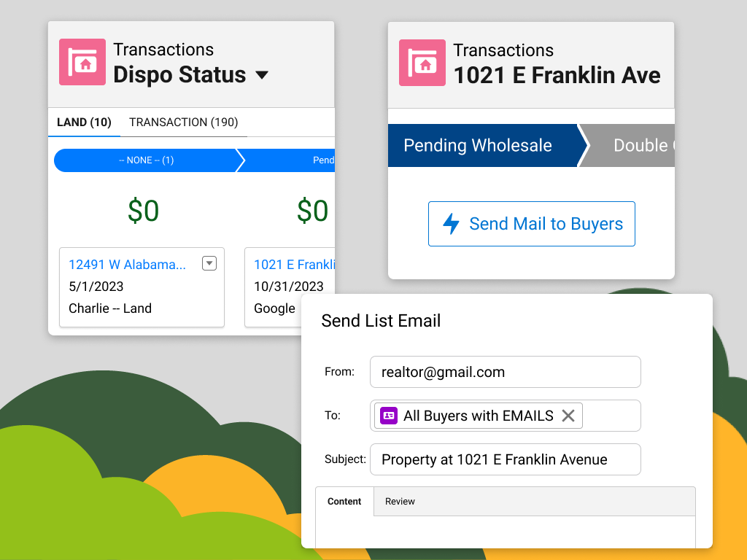Click the -- NONE -- (1) pipeline stage
This screenshot has height=560, width=747.
146,160
